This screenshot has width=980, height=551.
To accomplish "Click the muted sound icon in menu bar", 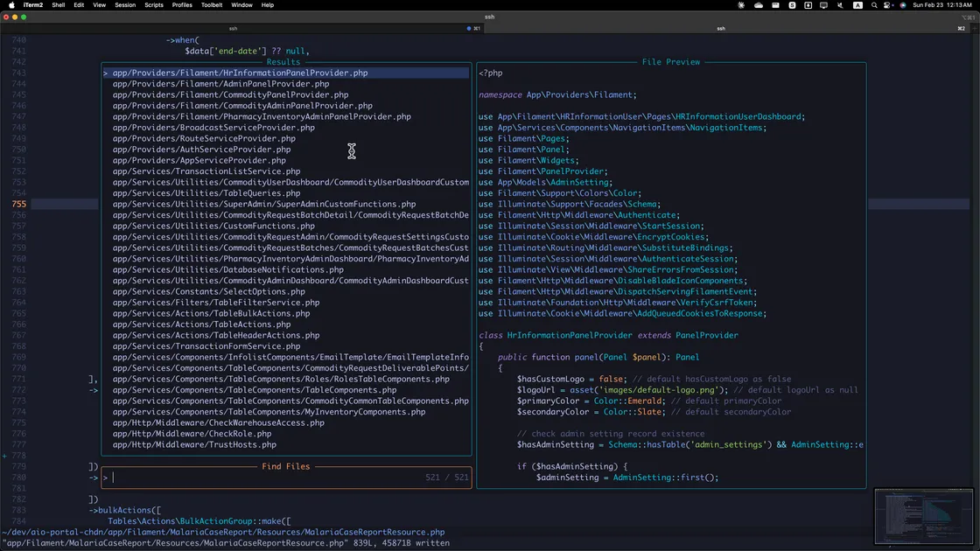I will pyautogui.click(x=840, y=5).
